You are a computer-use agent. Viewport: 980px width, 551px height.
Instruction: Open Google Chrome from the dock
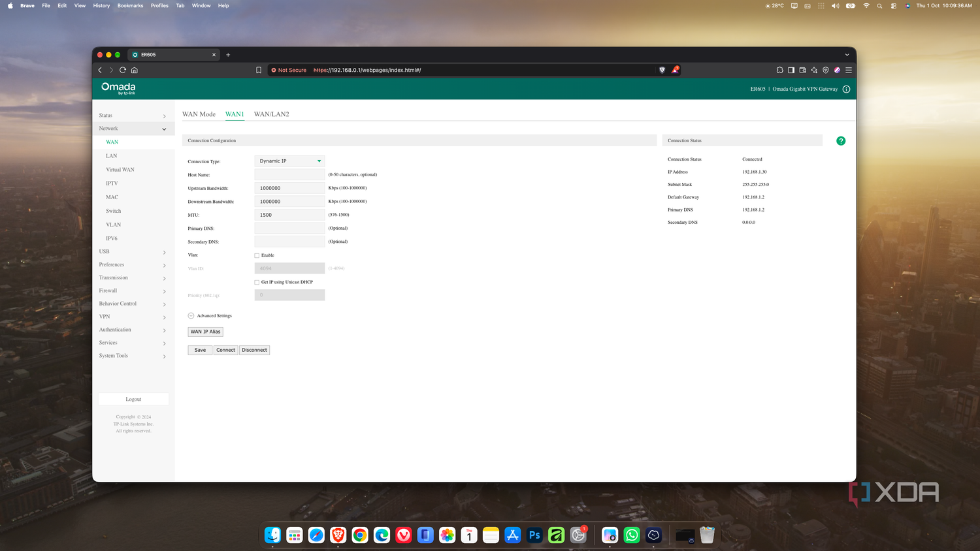point(360,535)
